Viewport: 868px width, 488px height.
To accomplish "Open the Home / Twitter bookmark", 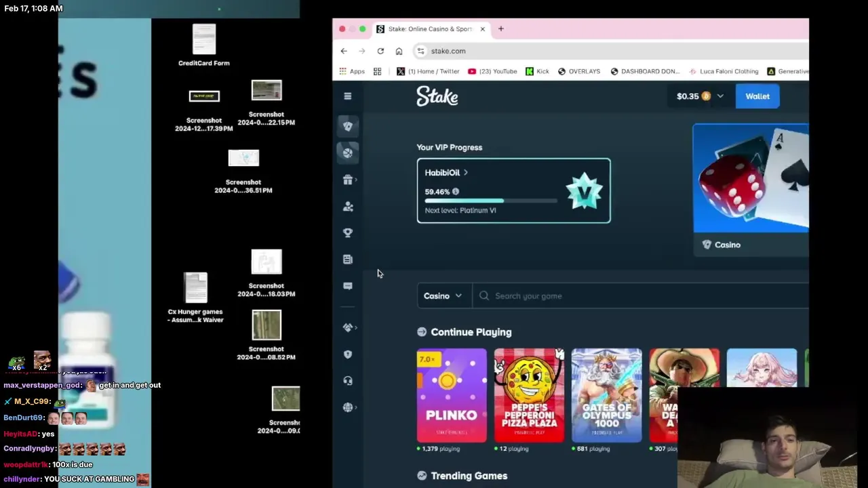I will (428, 71).
